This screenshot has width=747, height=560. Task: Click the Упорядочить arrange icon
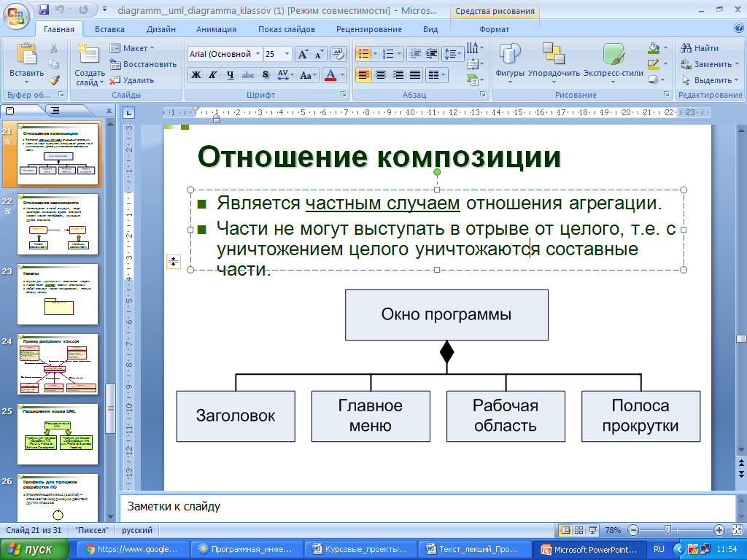click(x=554, y=63)
